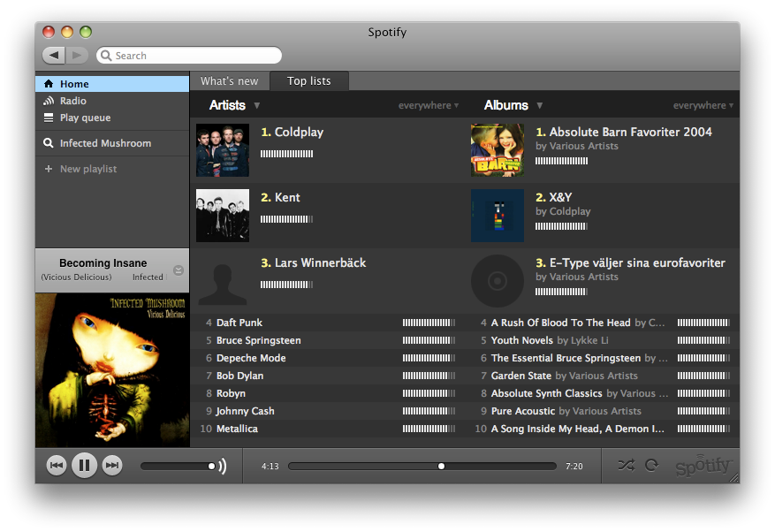775x532 pixels.
Task: Open the X&Y album title
Action: [560, 197]
